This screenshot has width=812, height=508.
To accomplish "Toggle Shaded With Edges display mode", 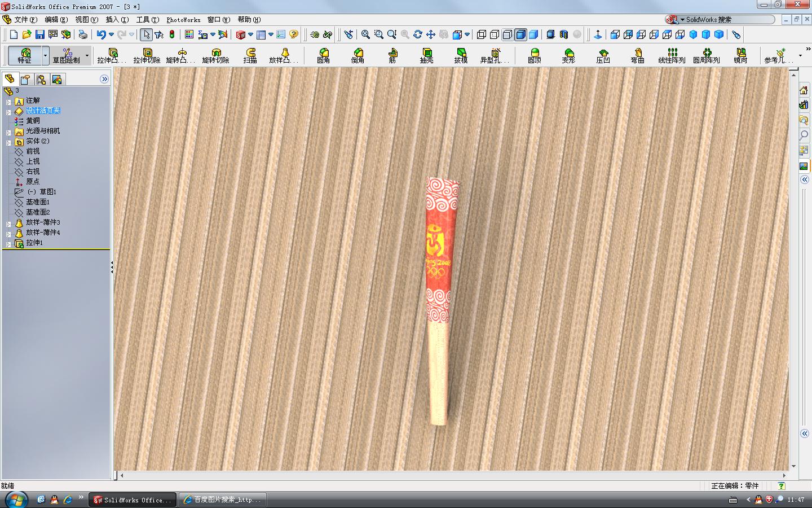I will [x=520, y=34].
